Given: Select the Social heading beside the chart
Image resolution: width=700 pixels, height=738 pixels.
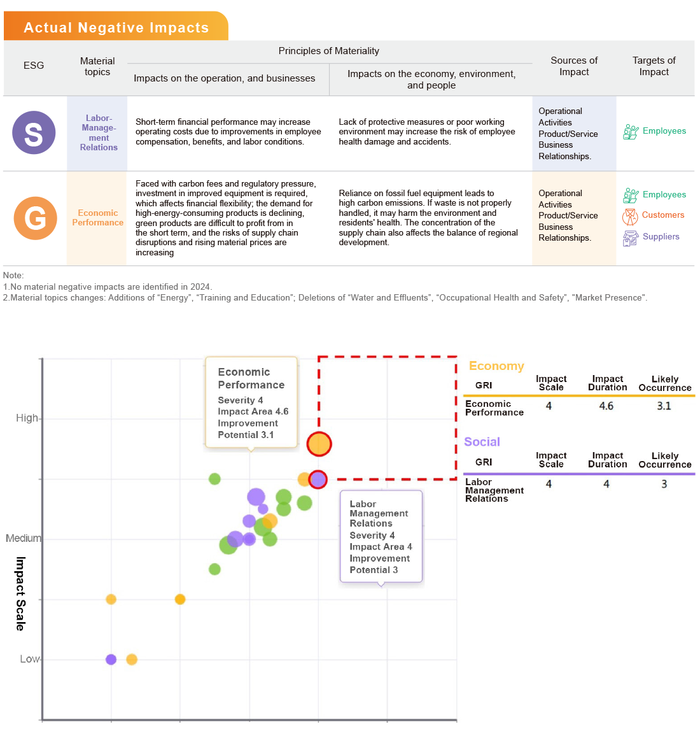Looking at the screenshot, I should (x=482, y=442).
